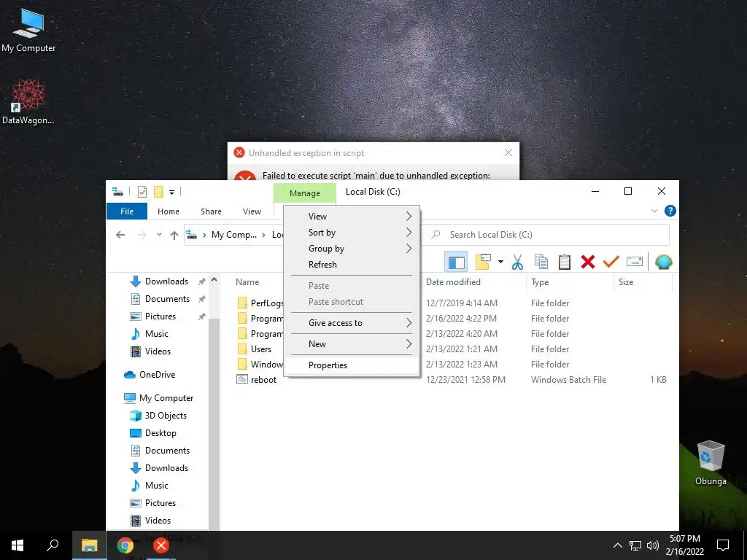This screenshot has height=560, width=747.
Task: Sort by the Size column header
Action: tap(625, 282)
